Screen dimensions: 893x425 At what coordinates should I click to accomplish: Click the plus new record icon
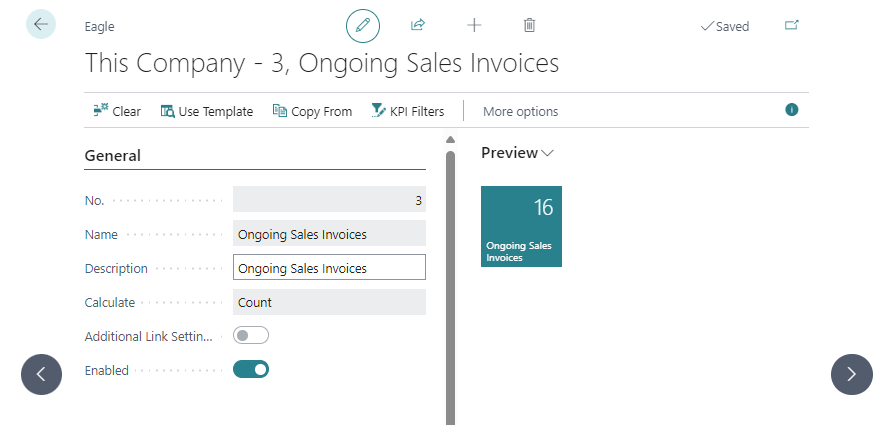click(x=474, y=26)
